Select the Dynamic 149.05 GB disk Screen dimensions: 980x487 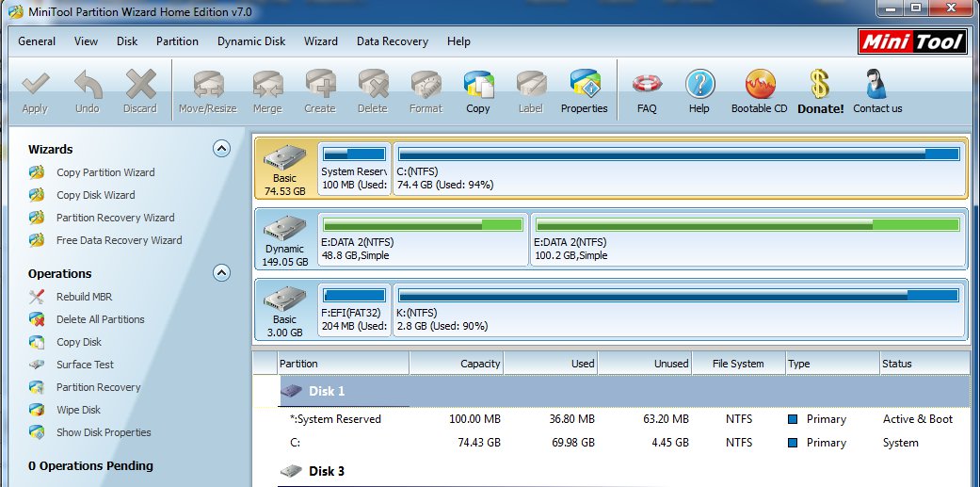285,240
